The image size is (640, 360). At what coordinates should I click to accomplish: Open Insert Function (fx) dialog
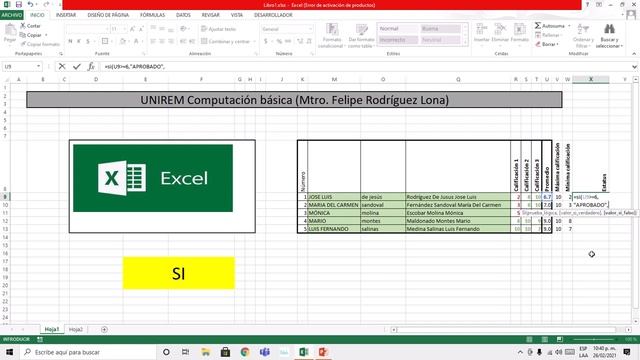pos(91,67)
